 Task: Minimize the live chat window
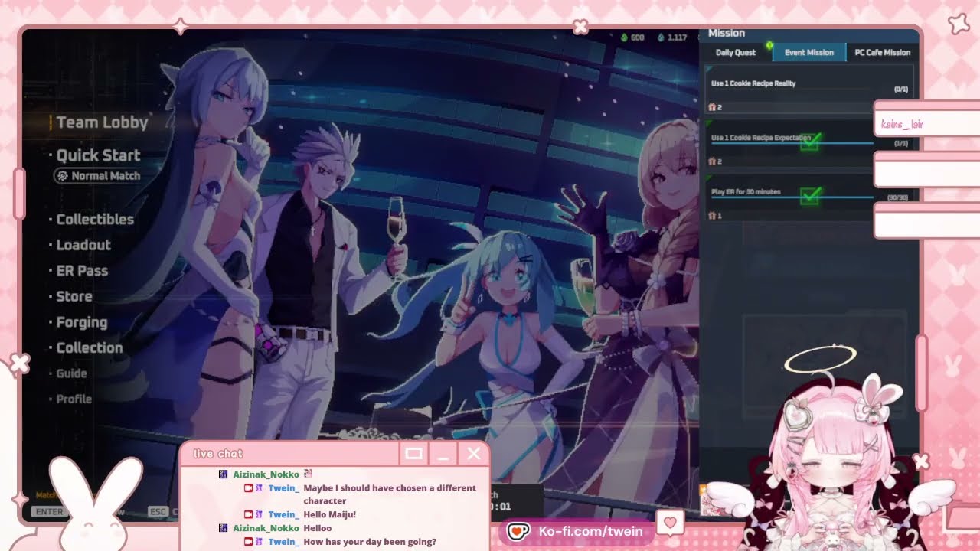443,454
